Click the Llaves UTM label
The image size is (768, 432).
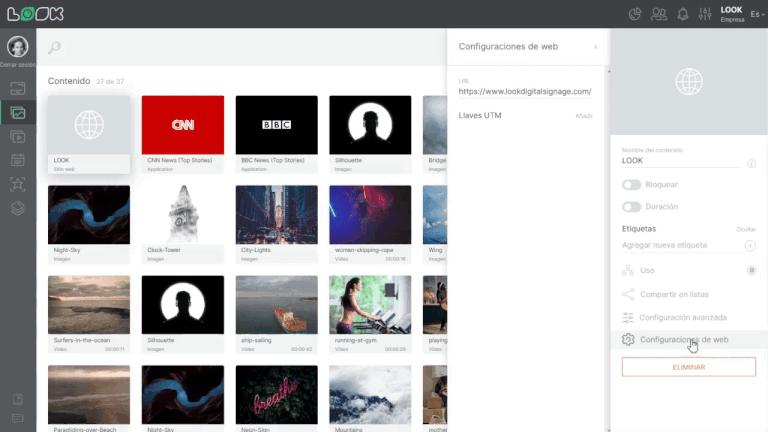click(480, 116)
